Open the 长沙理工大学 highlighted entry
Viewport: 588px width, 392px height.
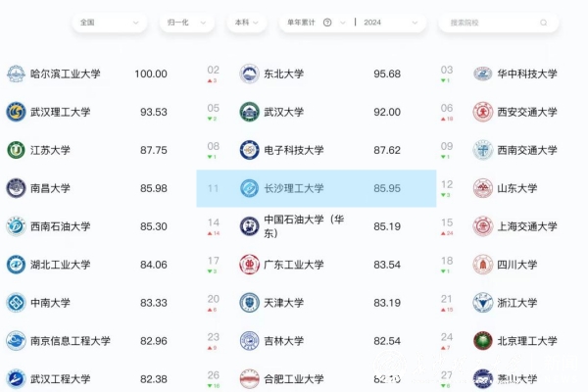[293, 188]
